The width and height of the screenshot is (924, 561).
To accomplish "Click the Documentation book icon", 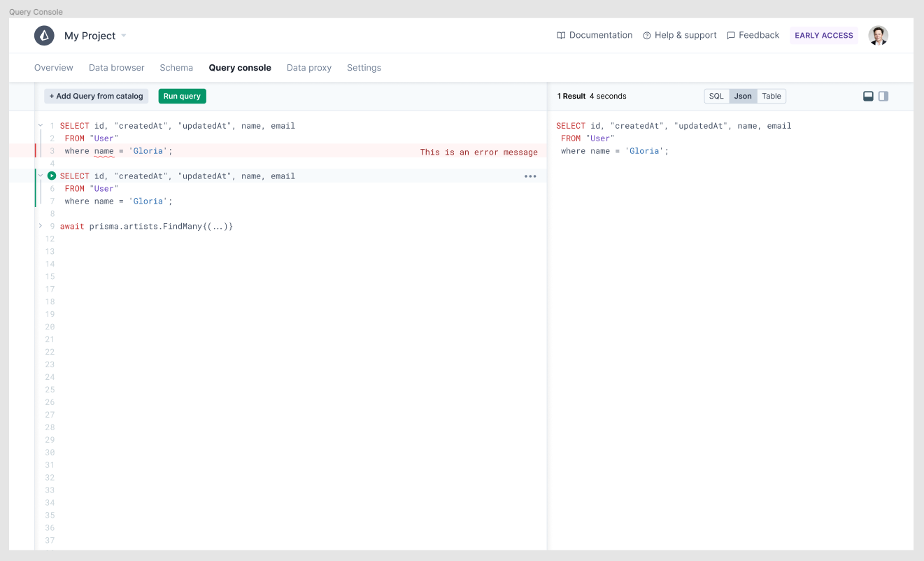I will point(561,35).
